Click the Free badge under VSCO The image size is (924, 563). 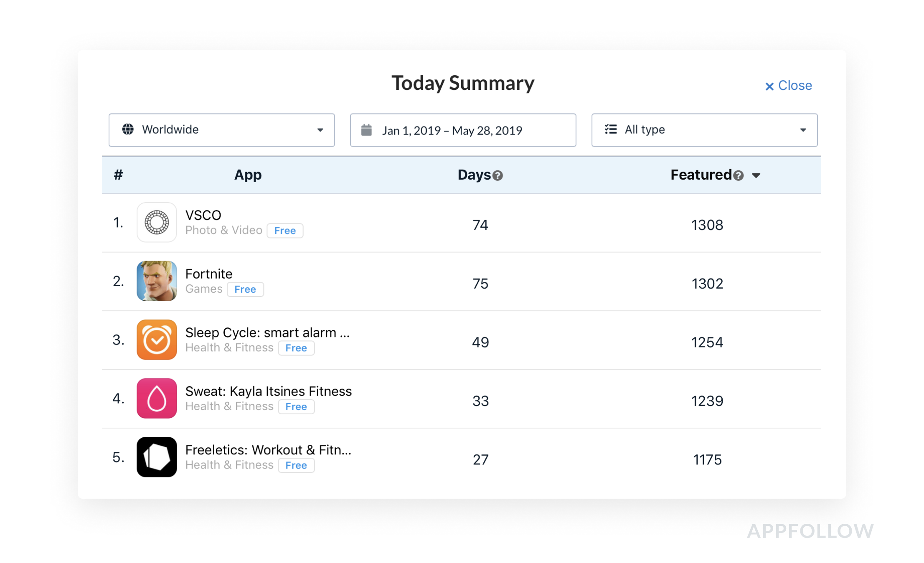pyautogui.click(x=285, y=231)
